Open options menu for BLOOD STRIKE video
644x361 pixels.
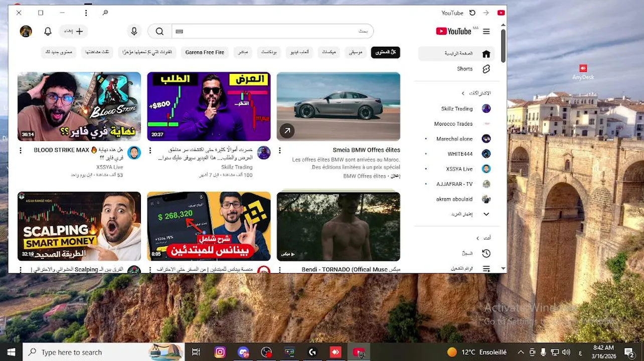pos(21,150)
